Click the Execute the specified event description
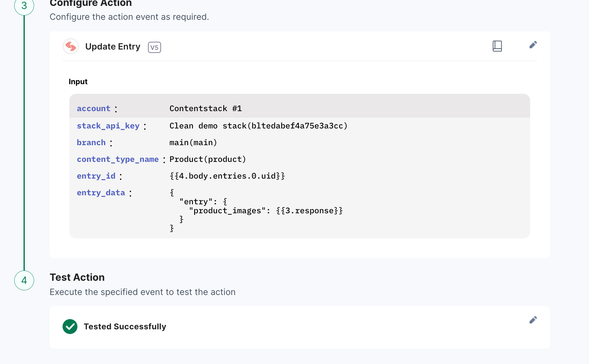Screen dimensions: 589x364 click(x=142, y=292)
